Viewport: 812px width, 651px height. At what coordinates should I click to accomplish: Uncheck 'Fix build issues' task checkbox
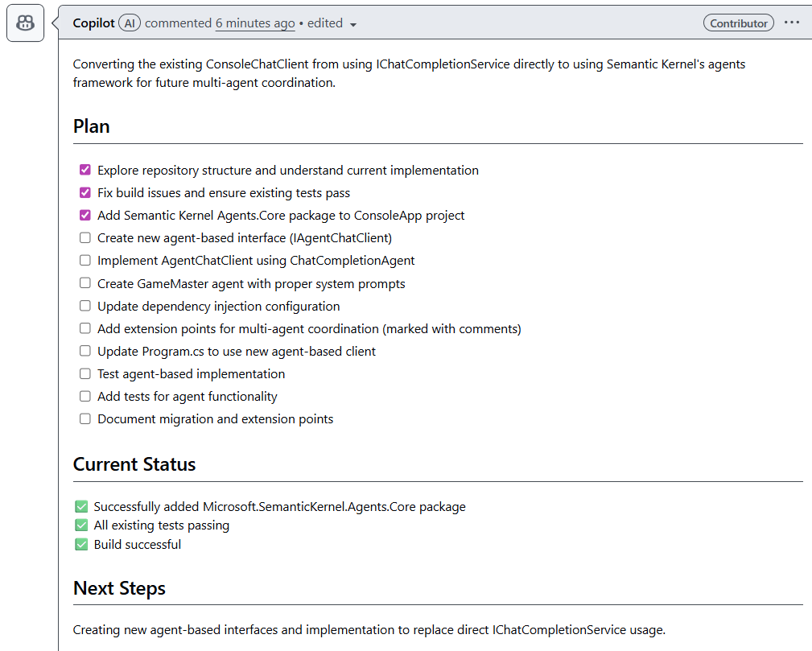(85, 192)
